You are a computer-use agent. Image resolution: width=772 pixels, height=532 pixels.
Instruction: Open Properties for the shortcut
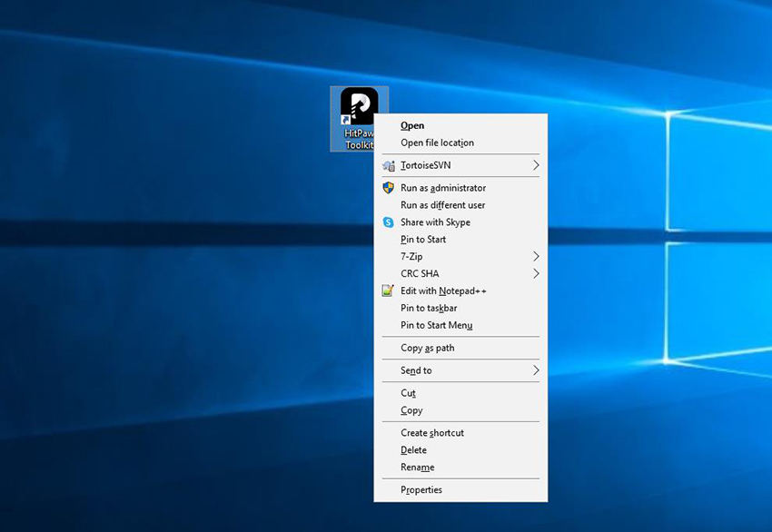(x=421, y=490)
